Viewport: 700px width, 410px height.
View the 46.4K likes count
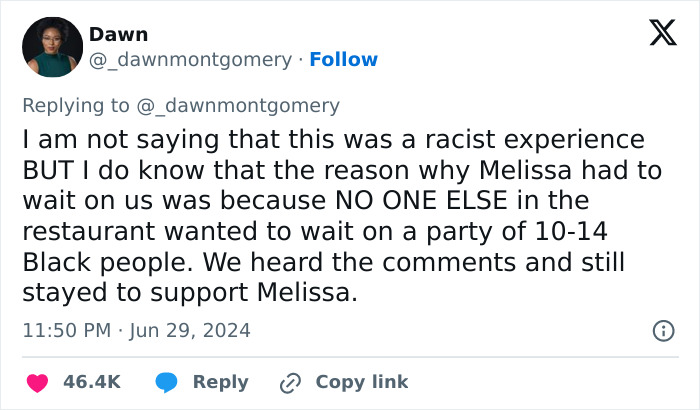pyautogui.click(x=92, y=382)
